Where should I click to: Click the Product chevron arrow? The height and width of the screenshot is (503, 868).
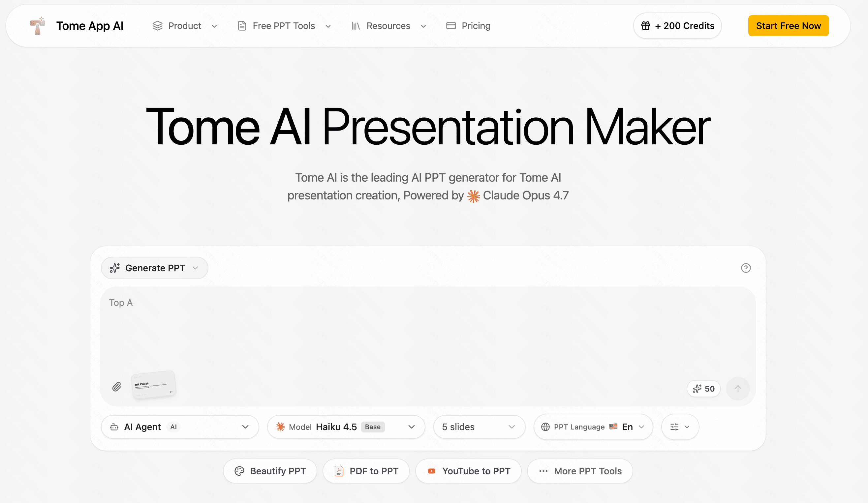point(214,26)
